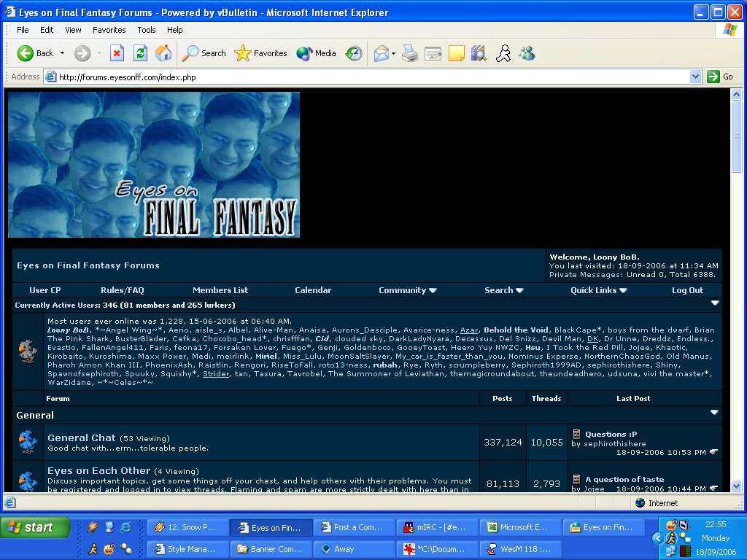This screenshot has height=560, width=747.
Task: Open the Rules/FAQ link
Action: (x=123, y=290)
